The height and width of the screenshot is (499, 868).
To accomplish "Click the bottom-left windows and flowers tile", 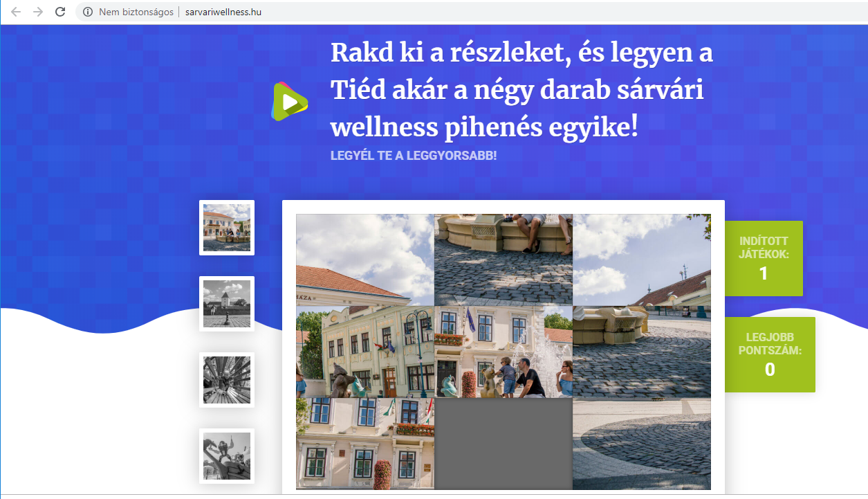I will (365, 444).
